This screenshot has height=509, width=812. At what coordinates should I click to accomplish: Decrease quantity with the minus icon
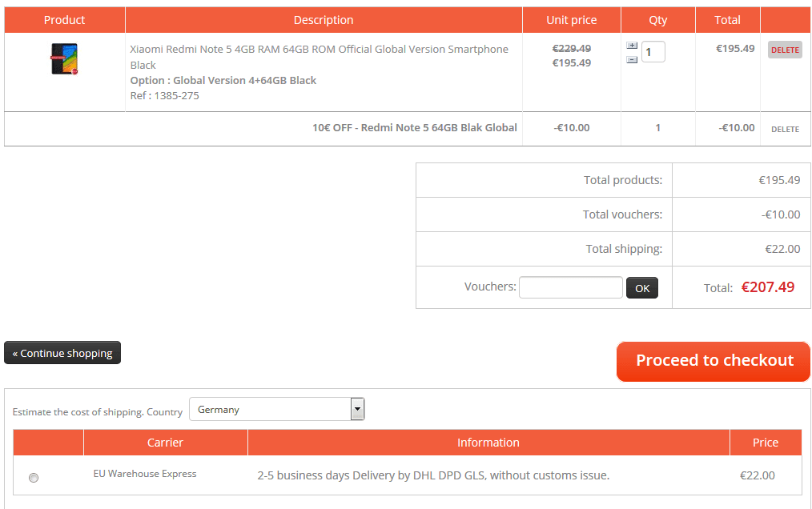632,60
